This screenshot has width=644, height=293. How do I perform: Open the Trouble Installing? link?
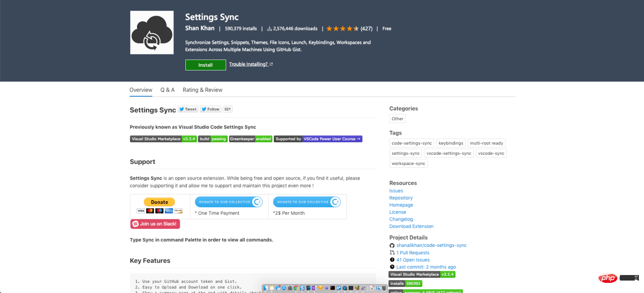248,64
